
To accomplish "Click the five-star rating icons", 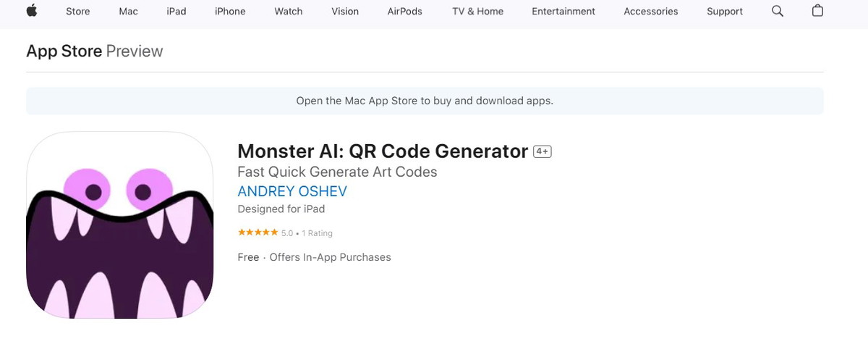I will point(258,233).
